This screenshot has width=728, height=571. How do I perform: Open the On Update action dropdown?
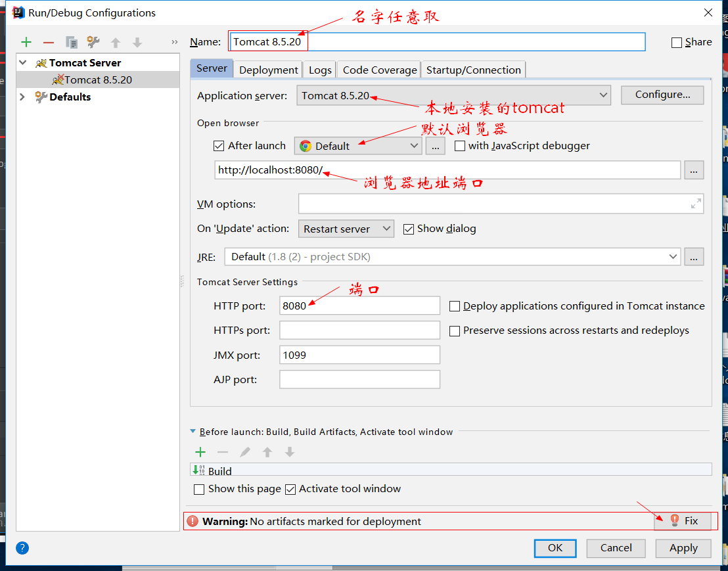(x=346, y=229)
